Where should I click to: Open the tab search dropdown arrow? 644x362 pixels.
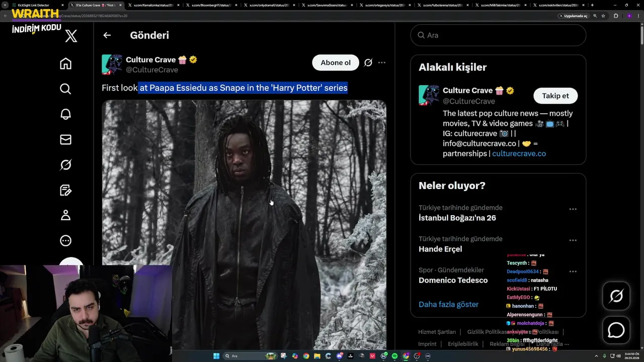[5, 5]
